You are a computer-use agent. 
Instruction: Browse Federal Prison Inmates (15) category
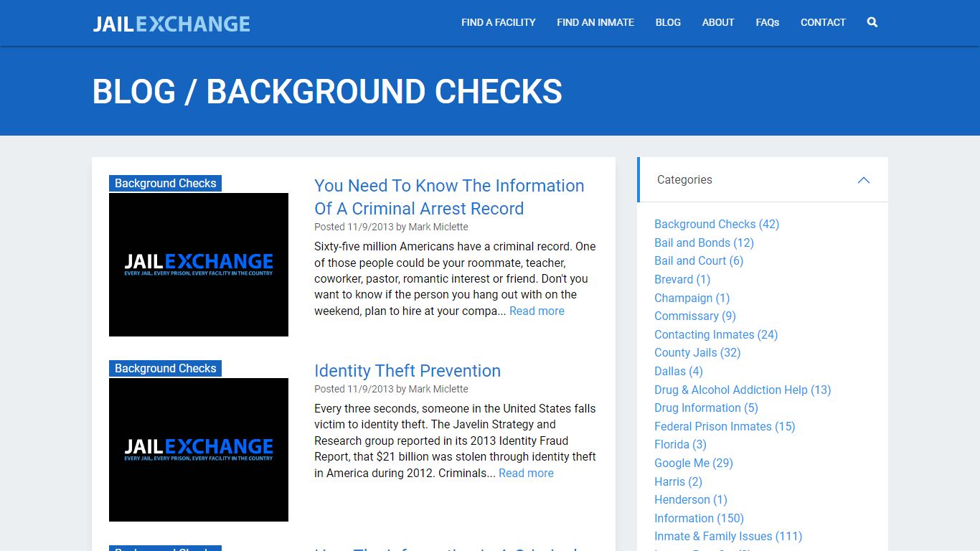pyautogui.click(x=725, y=426)
